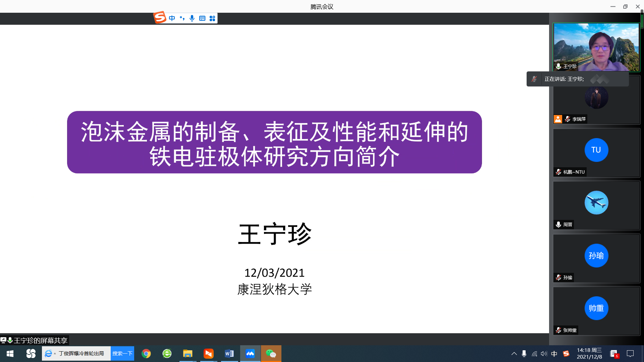Image resolution: width=644 pixels, height=362 pixels.
Task: Click 周晋's airplane avatar
Action: (596, 202)
